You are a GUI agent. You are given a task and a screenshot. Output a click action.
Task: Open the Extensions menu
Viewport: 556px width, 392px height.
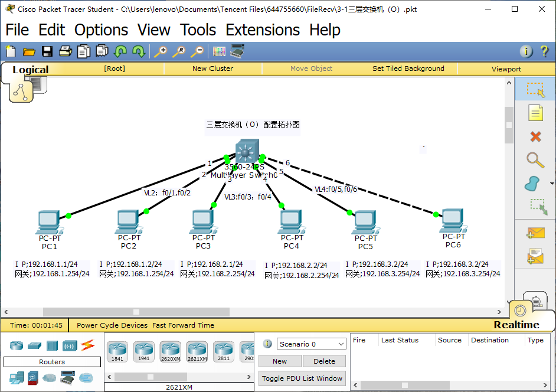(x=263, y=30)
